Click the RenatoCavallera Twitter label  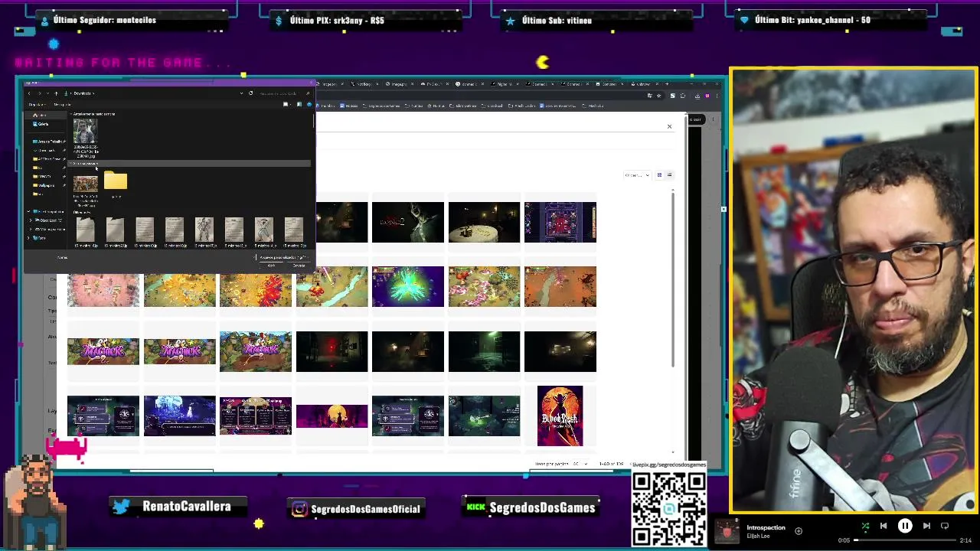tap(186, 507)
